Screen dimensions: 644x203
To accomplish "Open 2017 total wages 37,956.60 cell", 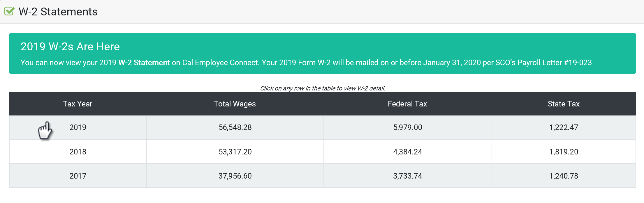I will 235,176.
